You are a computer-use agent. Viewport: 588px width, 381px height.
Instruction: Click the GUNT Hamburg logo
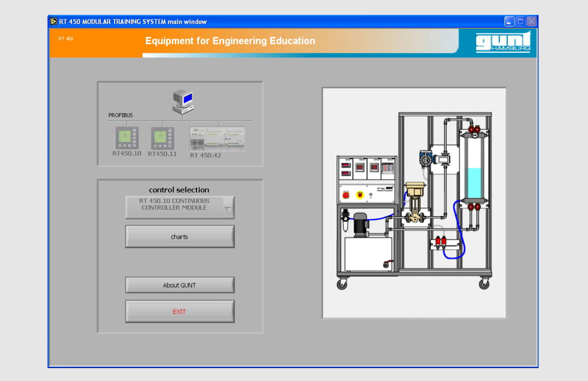(x=503, y=41)
